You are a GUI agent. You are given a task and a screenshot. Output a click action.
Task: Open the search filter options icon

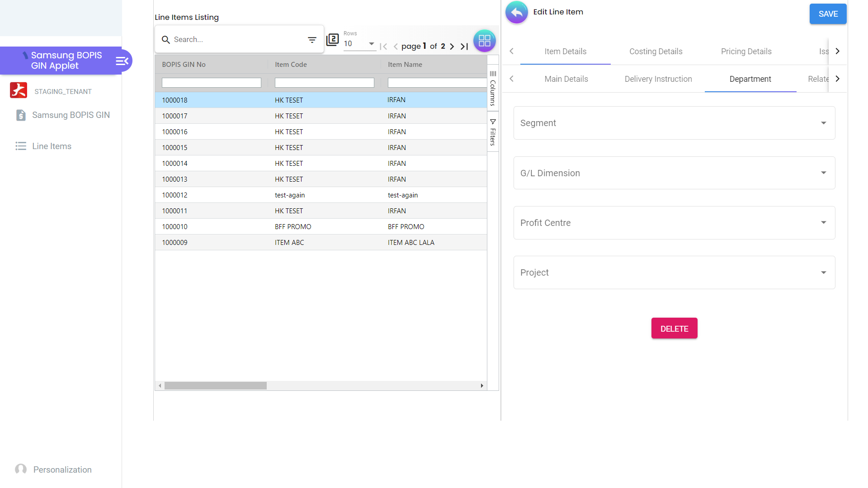pos(312,40)
